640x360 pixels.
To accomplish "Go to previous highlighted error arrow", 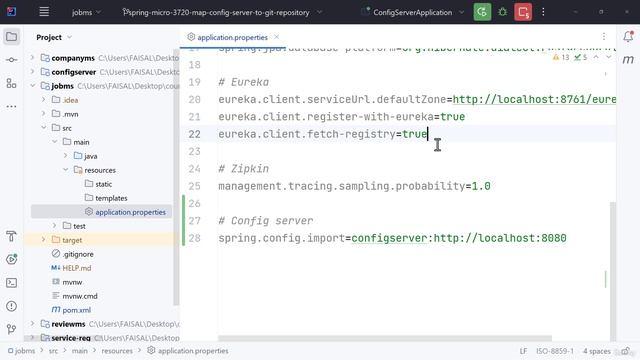I will tap(596, 57).
